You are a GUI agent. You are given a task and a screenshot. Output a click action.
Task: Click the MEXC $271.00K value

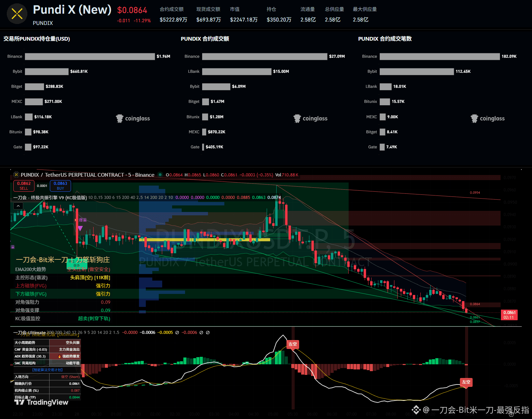point(53,102)
